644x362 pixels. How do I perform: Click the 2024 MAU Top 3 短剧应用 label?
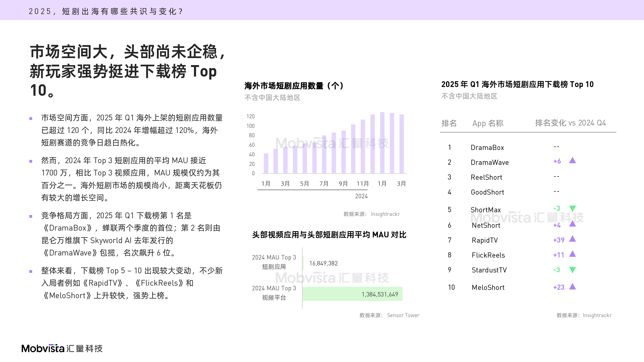(x=274, y=262)
